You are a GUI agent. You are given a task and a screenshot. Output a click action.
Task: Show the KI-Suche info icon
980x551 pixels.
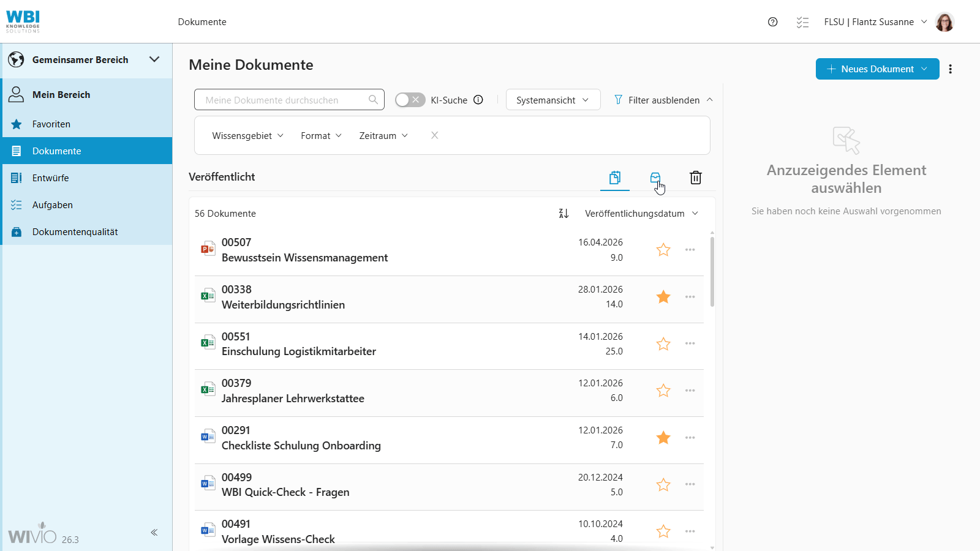pos(478,100)
